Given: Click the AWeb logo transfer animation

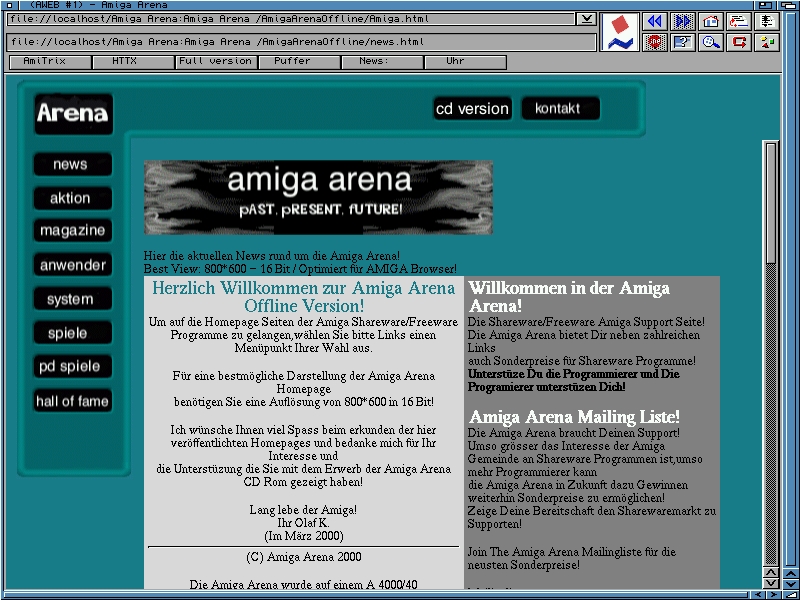Looking at the screenshot, I should click(620, 32).
